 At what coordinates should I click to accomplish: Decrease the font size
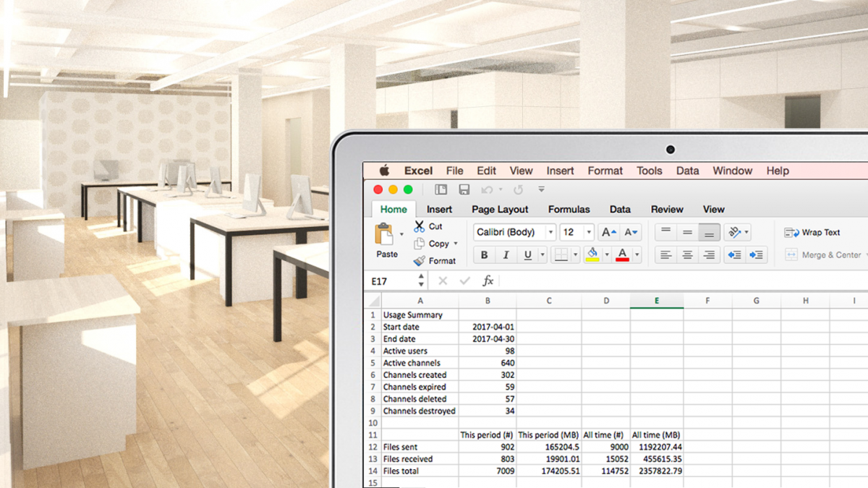tap(631, 232)
